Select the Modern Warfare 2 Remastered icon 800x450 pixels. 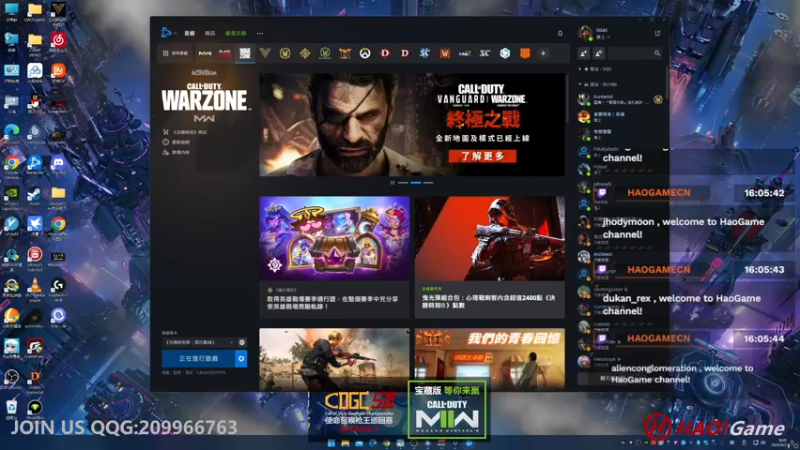click(465, 53)
